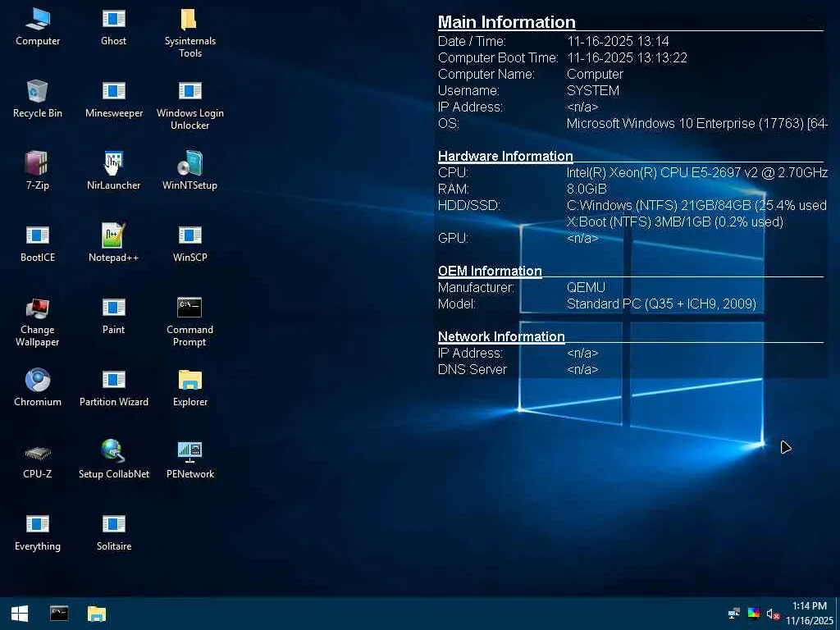Select the NirLauncher icon
The width and height of the screenshot is (840, 630).
pos(113,171)
